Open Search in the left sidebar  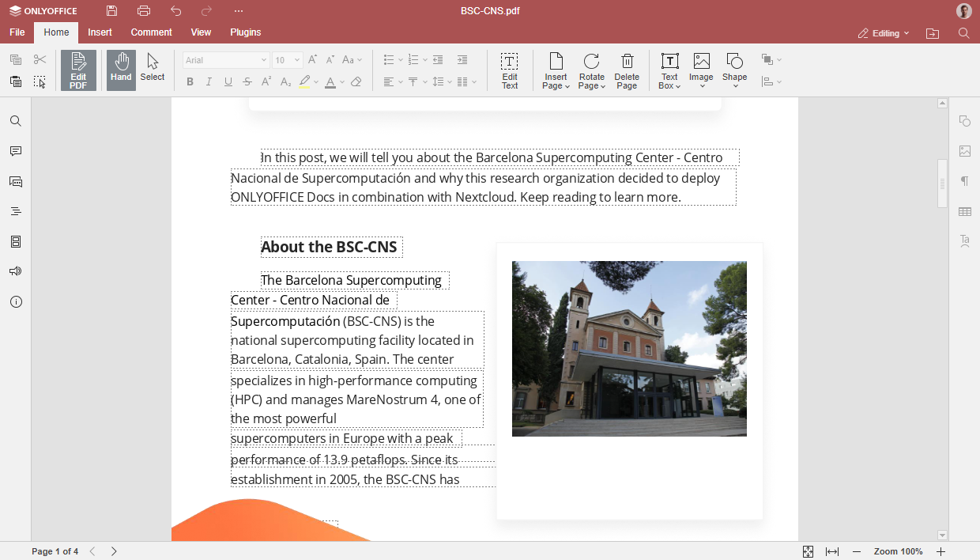pos(16,120)
